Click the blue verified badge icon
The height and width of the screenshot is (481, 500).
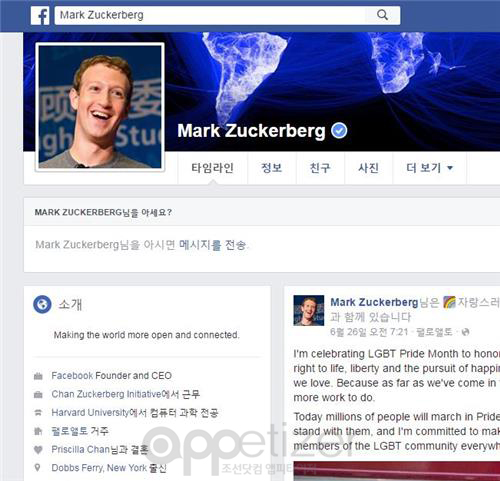(x=339, y=130)
